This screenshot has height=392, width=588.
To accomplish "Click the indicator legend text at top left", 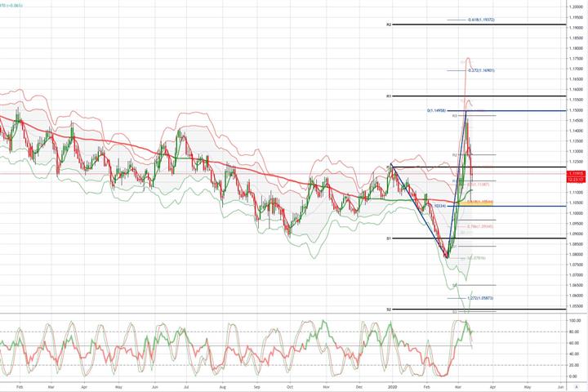I will pos(11,6).
